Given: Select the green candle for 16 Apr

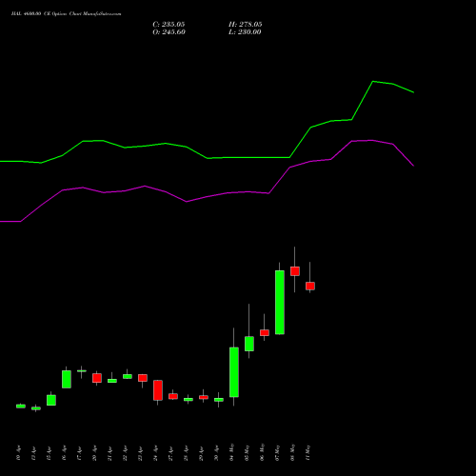Looking at the screenshot, I should [67, 379].
